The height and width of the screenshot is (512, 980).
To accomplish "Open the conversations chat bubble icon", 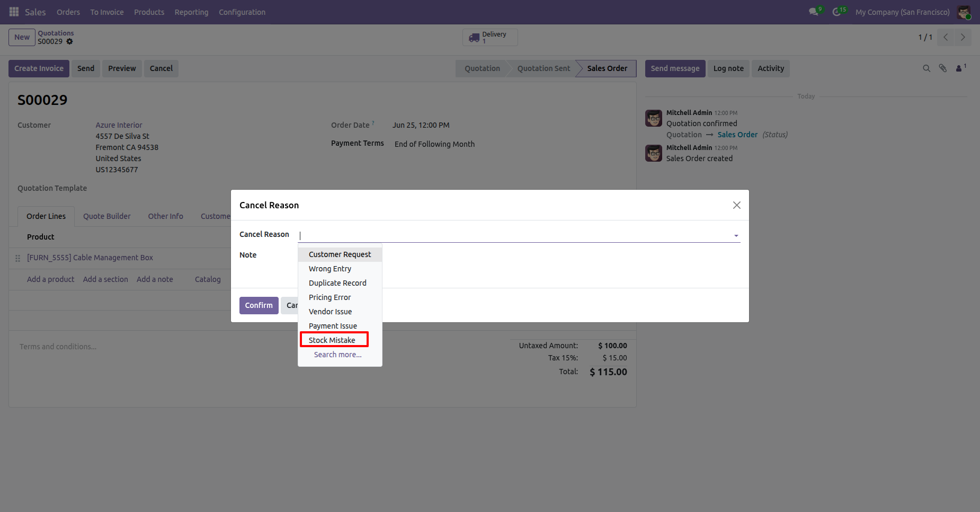I will [x=814, y=12].
